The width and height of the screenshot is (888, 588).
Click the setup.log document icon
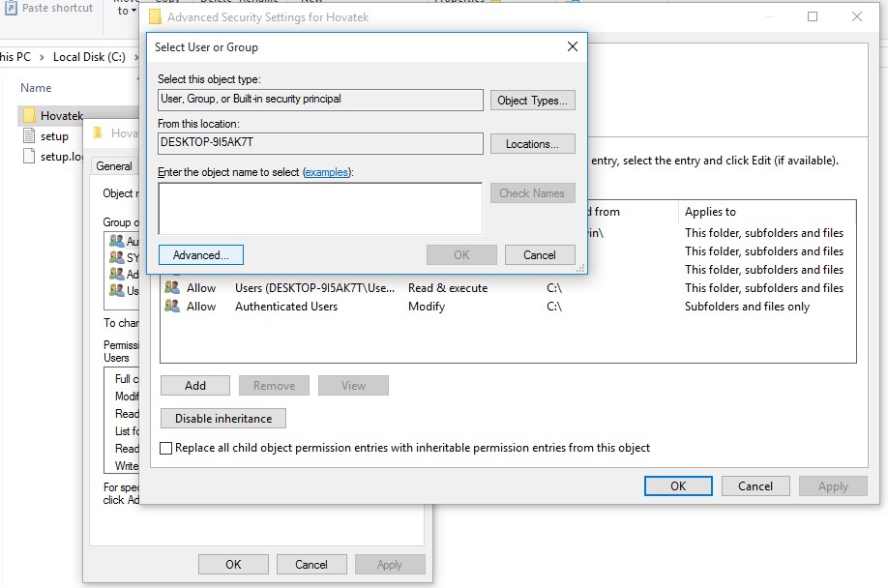29,157
